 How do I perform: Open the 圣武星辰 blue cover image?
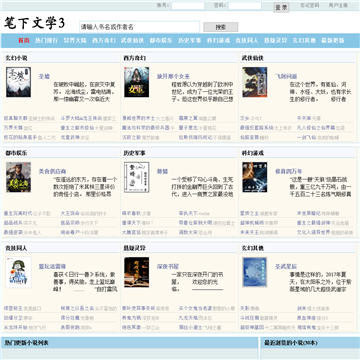(255, 272)
